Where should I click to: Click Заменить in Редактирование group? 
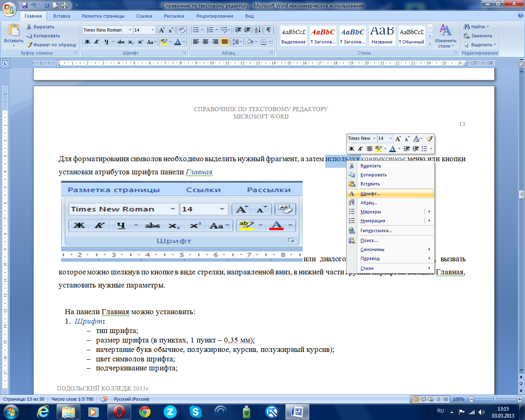click(x=478, y=36)
